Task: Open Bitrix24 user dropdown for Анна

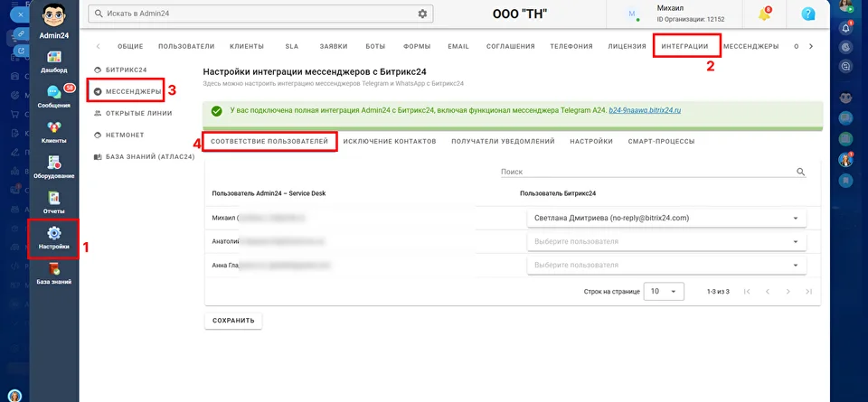Action: (x=666, y=265)
